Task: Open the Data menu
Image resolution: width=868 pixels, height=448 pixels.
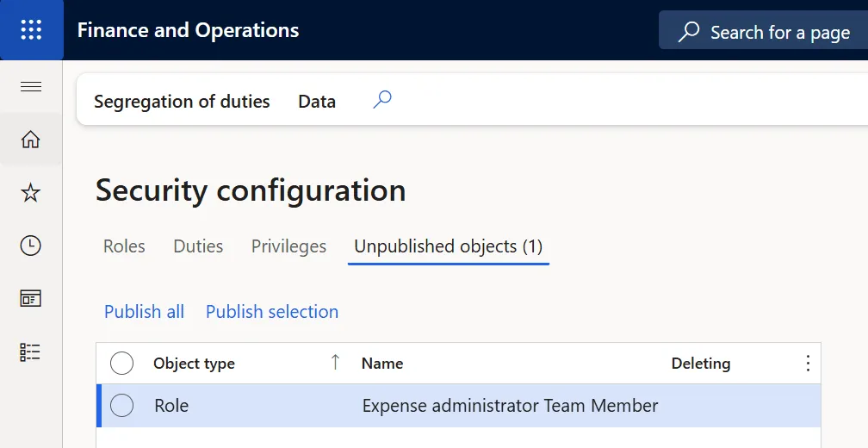Action: [x=317, y=102]
